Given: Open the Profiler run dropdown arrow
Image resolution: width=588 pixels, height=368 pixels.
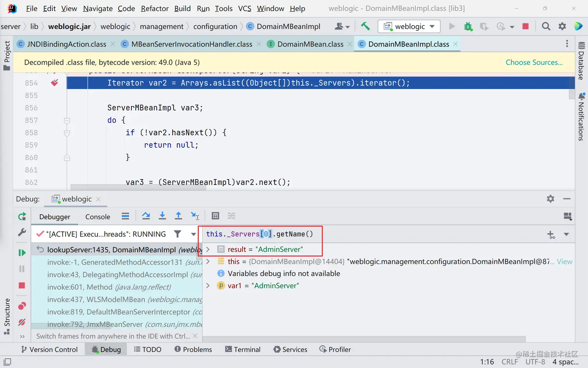Looking at the screenshot, I should point(512,27).
